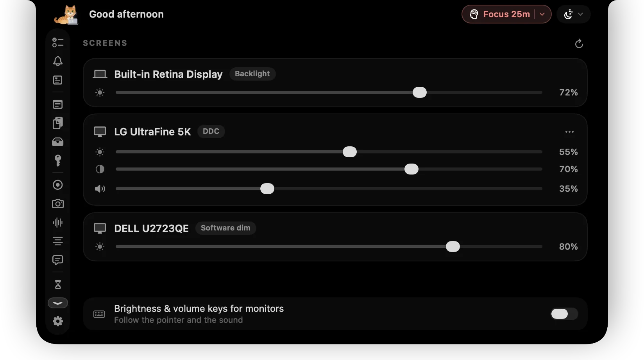This screenshot has width=644, height=360.
Task: Adjust the LG UltraFine 5K contrast slider
Action: tap(329, 169)
